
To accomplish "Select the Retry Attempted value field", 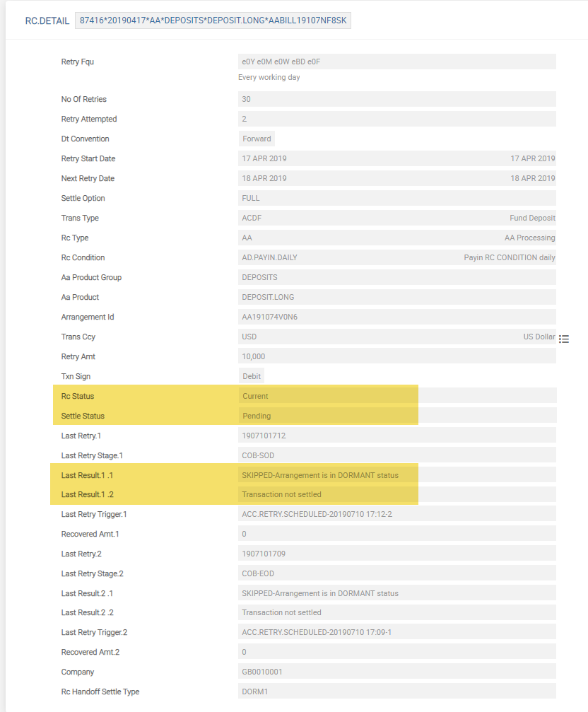I will tap(396, 119).
